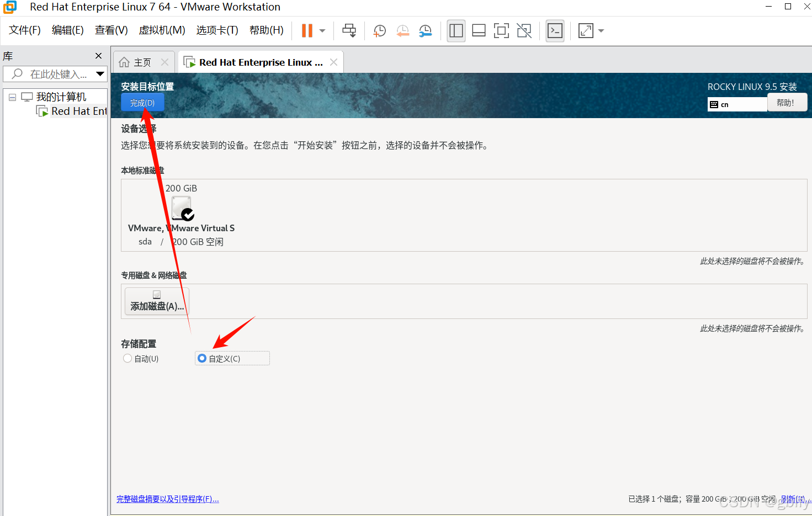Open the library search dropdown arrow

[100, 74]
